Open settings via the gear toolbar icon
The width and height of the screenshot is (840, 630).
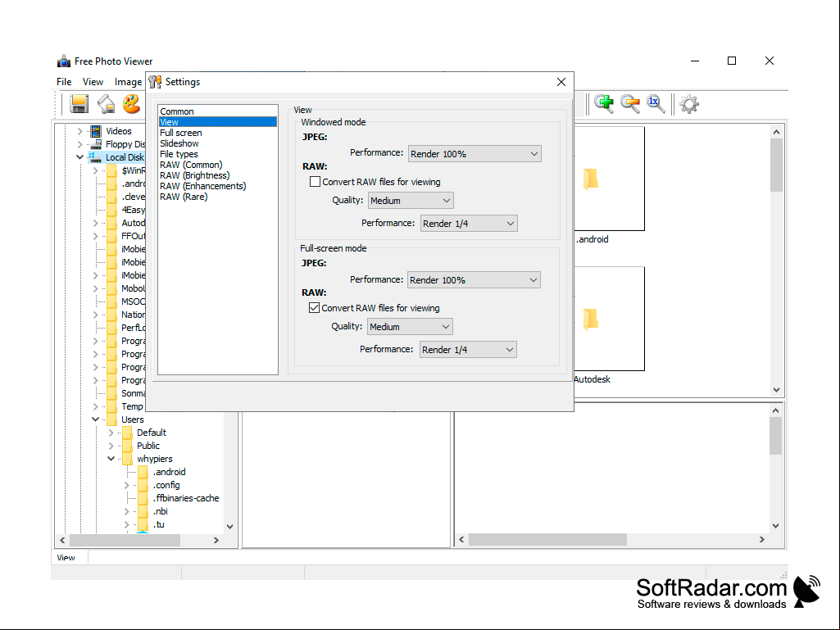(x=689, y=104)
